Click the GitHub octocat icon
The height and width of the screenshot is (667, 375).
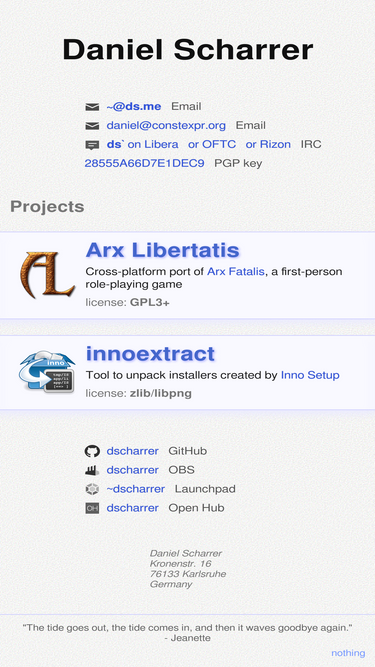(x=92, y=451)
